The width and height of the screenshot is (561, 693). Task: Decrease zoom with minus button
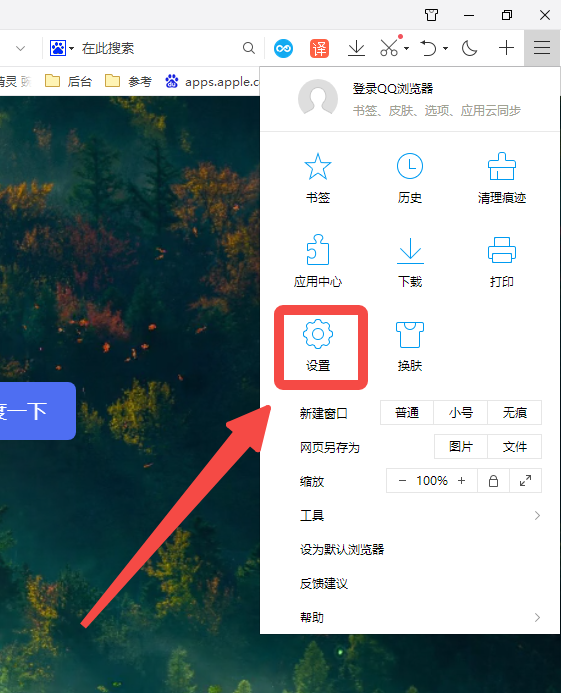(x=402, y=480)
